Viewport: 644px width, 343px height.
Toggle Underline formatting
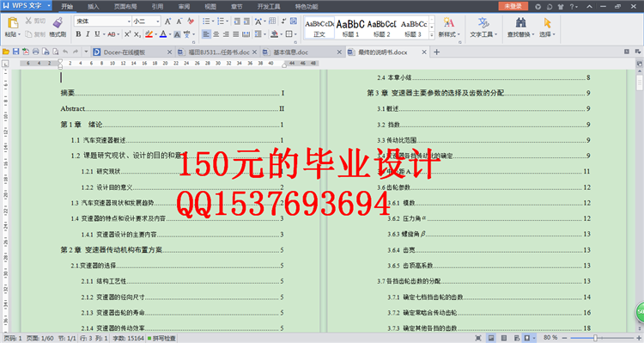click(x=97, y=34)
